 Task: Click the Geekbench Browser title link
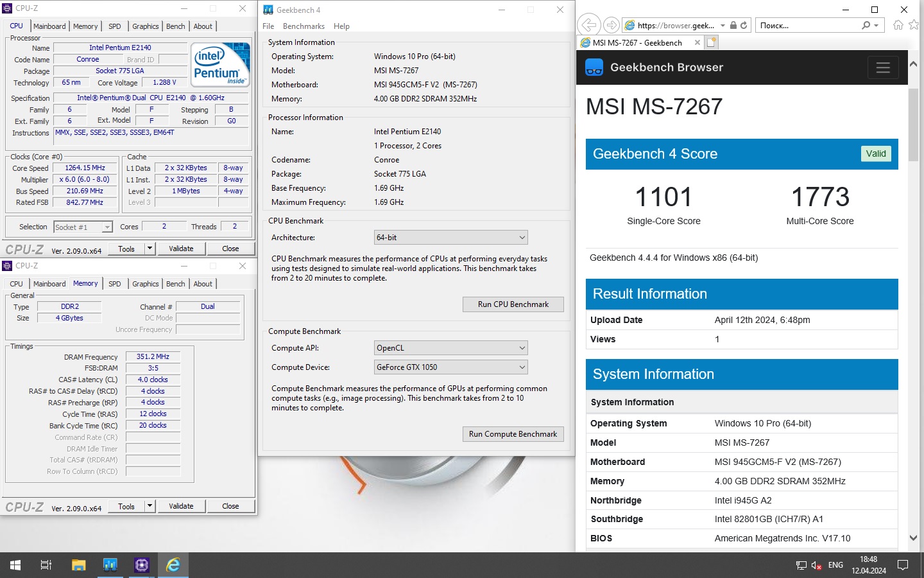667,67
